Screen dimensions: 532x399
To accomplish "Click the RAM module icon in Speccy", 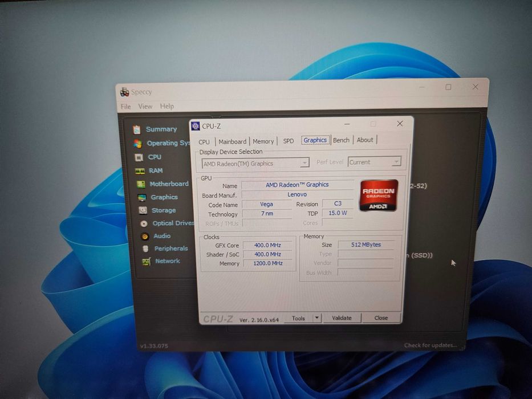I will [x=140, y=171].
